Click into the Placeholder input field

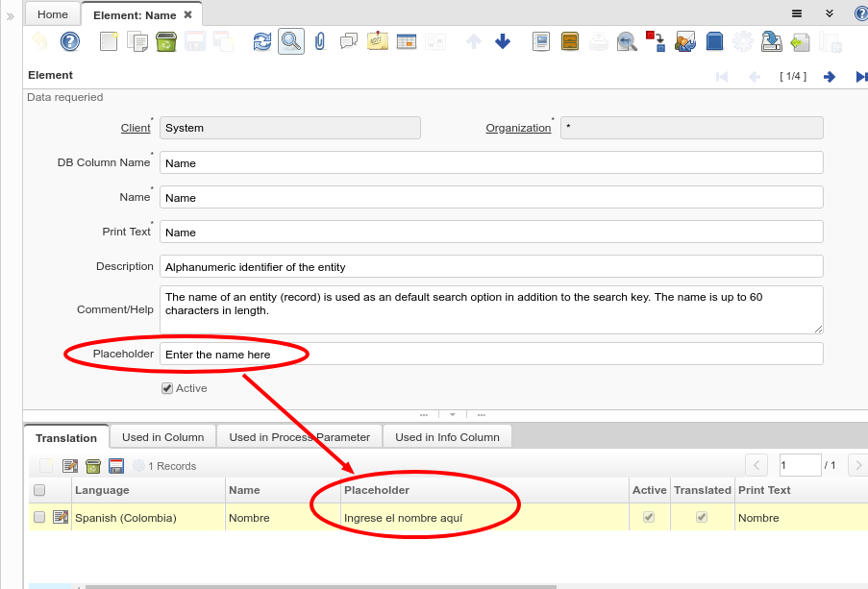click(x=490, y=355)
